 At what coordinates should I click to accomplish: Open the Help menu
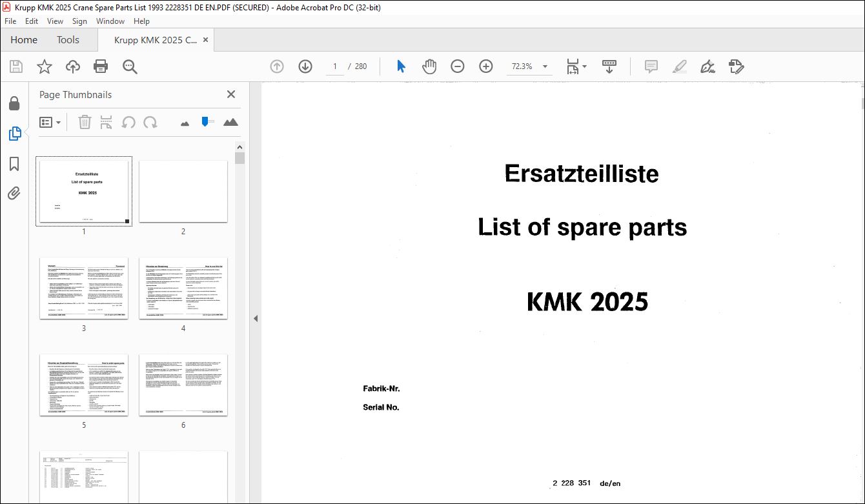pos(141,21)
